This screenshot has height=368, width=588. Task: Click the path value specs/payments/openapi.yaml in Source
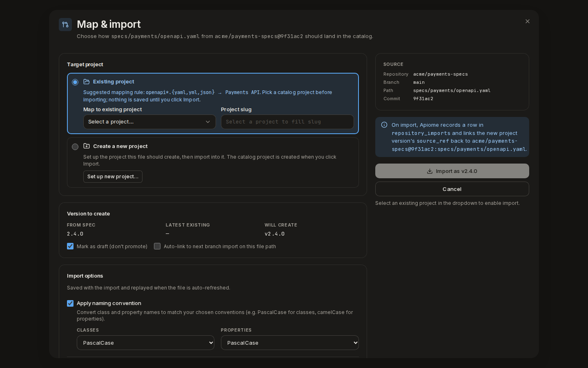[x=452, y=90]
